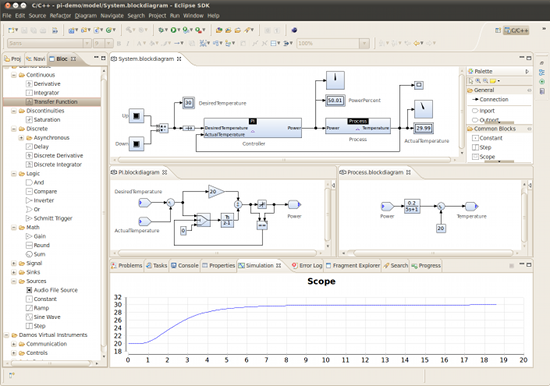Click the Down toggle block in diagram
Viewport: 550px width, 386px height.
tap(136, 144)
